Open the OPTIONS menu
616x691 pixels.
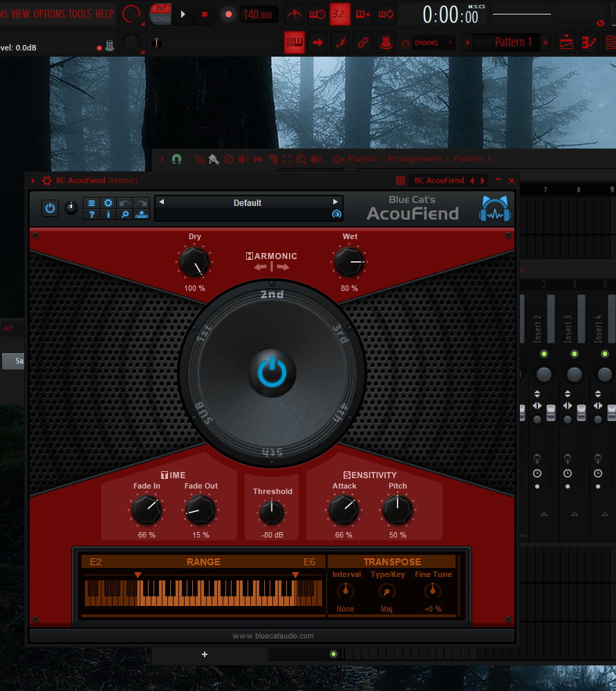[x=49, y=14]
